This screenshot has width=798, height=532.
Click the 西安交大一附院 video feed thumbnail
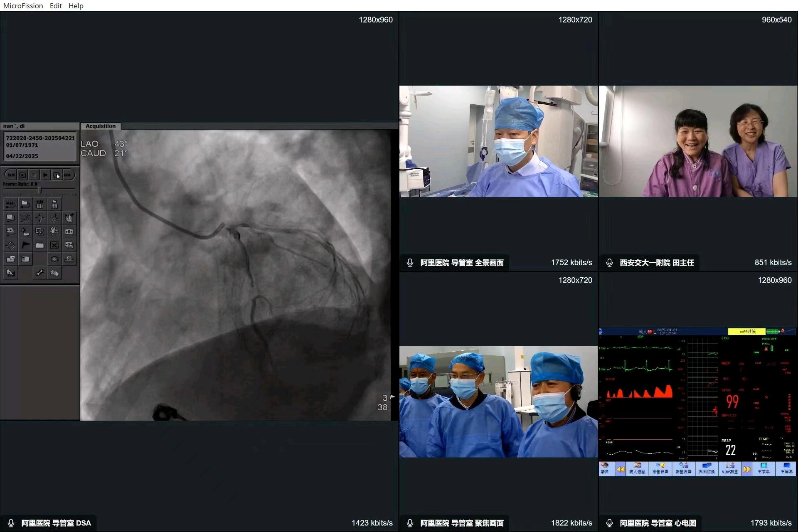point(698,141)
